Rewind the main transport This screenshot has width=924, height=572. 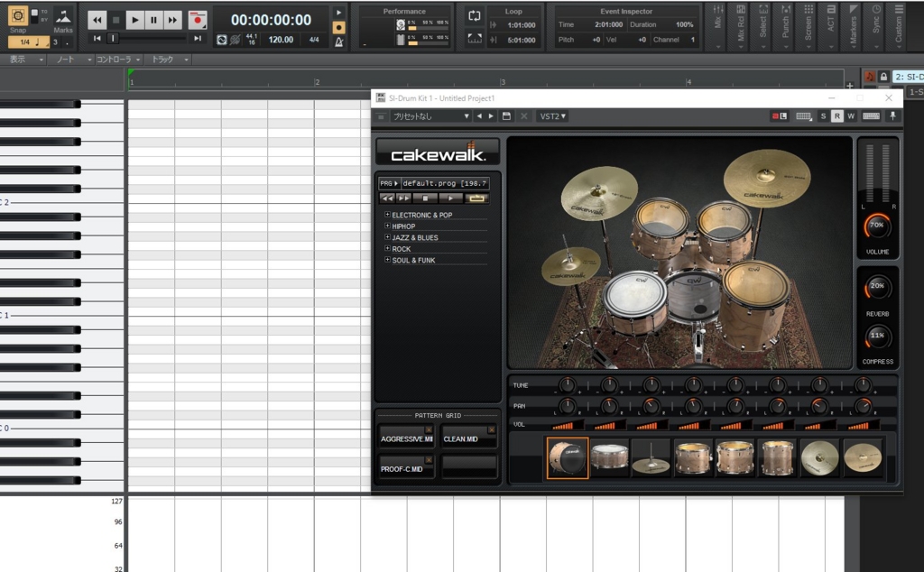click(97, 20)
